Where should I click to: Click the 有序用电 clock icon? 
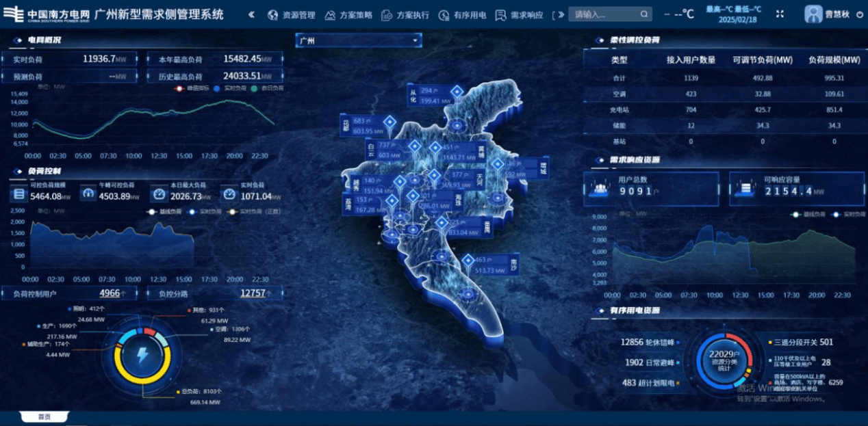(444, 15)
